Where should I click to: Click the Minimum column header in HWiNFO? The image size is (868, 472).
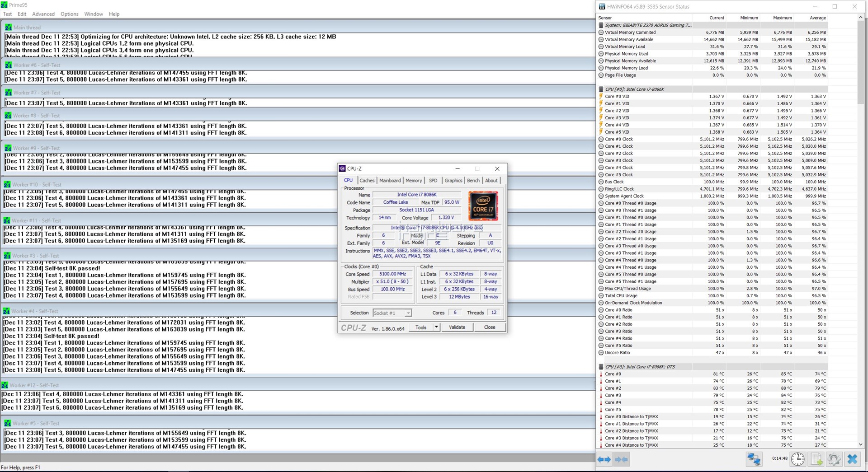tap(743, 18)
